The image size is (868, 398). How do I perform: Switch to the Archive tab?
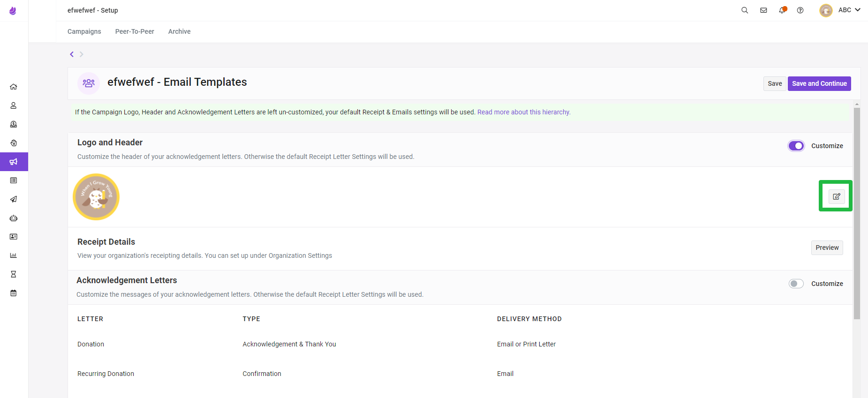click(180, 31)
